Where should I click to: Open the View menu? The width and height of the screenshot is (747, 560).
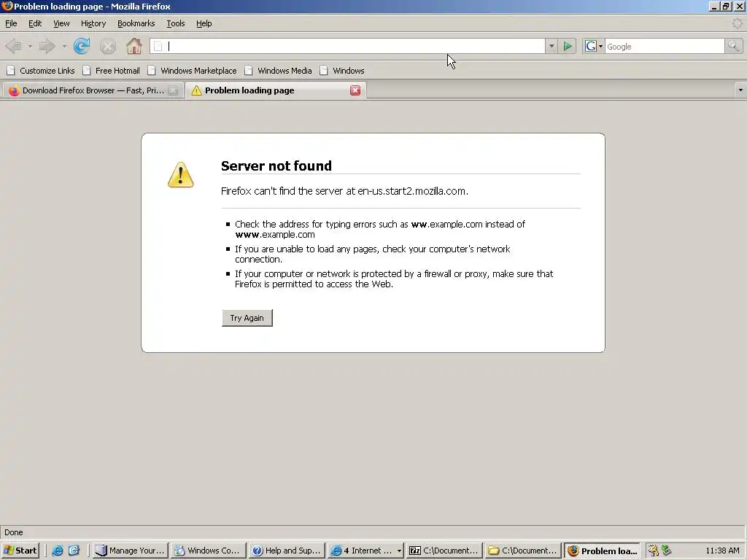(x=61, y=23)
